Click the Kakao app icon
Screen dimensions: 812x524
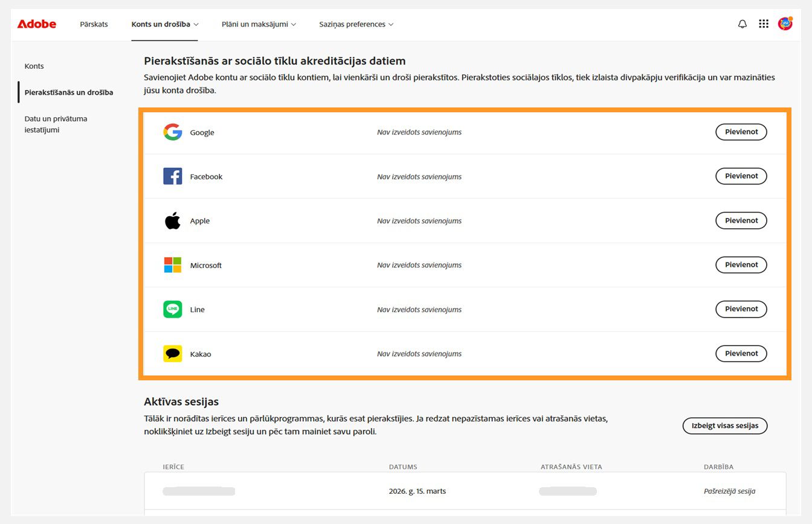173,354
